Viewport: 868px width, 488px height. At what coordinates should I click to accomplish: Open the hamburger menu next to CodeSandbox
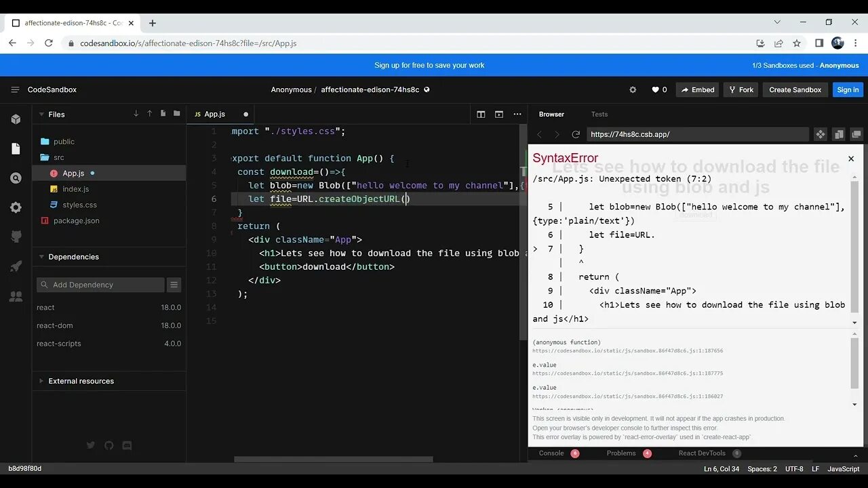tap(15, 89)
